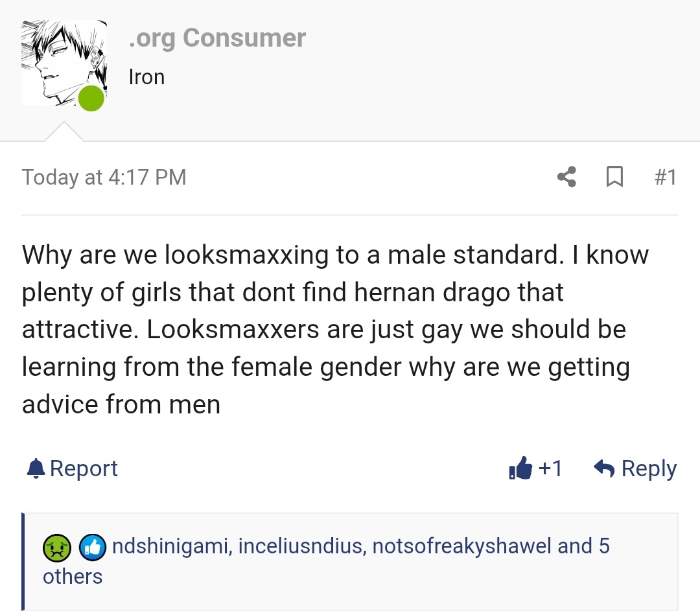The height and width of the screenshot is (611, 700).
Task: Click the Iron user rank label
Action: click(147, 76)
